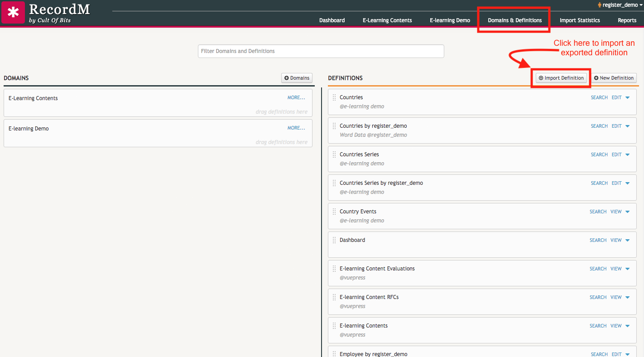Click the drag handle for Countries definition
This screenshot has width=644, height=357.
[334, 97]
